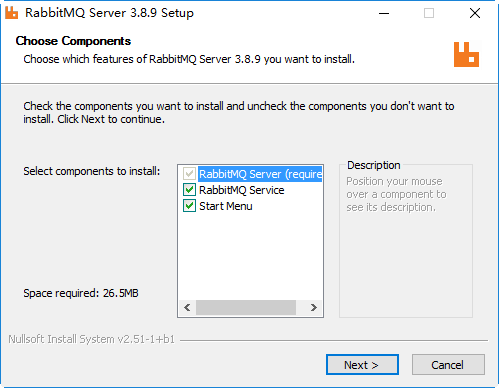
Task: Click the Description panel text area
Action: pyautogui.click(x=396, y=194)
